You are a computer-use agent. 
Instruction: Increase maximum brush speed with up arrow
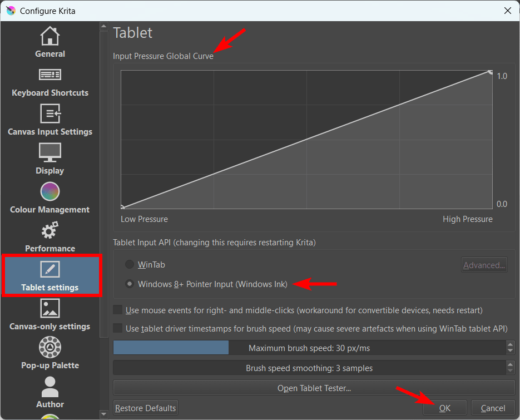point(510,344)
